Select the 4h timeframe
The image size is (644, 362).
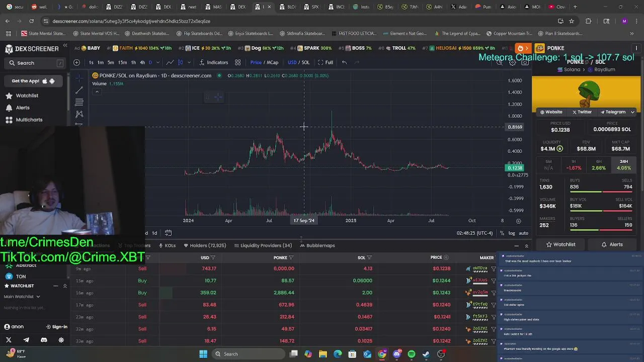pos(142,62)
